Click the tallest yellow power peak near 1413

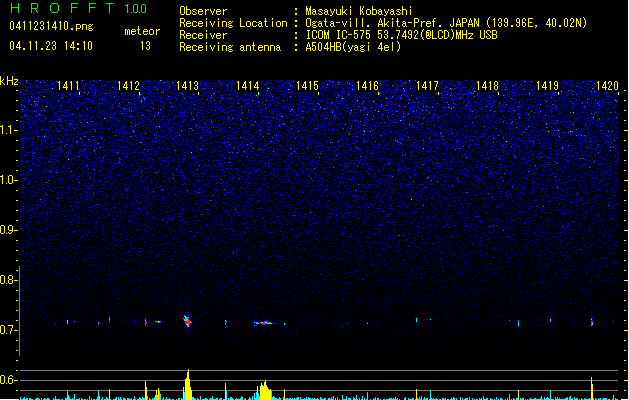point(187,384)
